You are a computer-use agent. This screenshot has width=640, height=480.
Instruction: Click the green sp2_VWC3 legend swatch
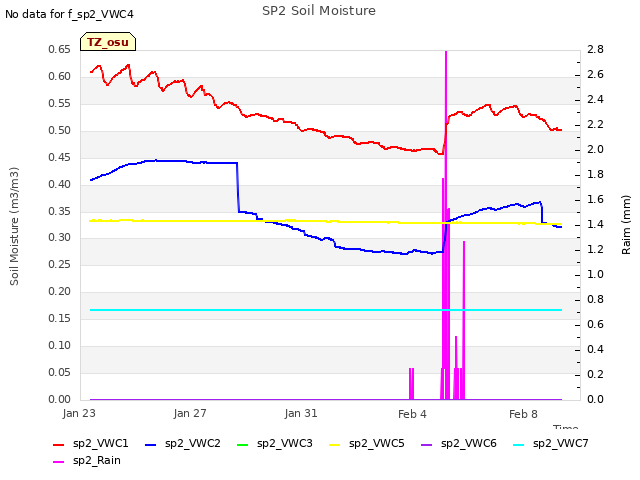(243, 444)
